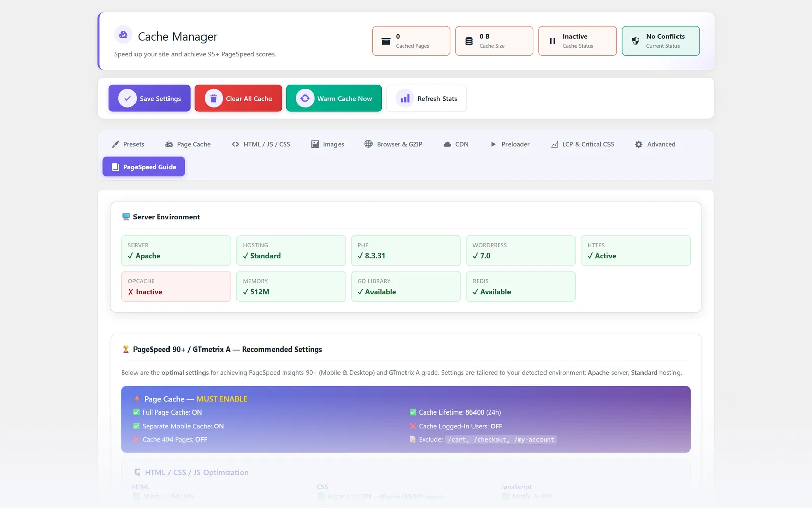Click the excluded paths code '/cart, /checkout, /my-account'
The height and width of the screenshot is (508, 812).
pos(501,439)
